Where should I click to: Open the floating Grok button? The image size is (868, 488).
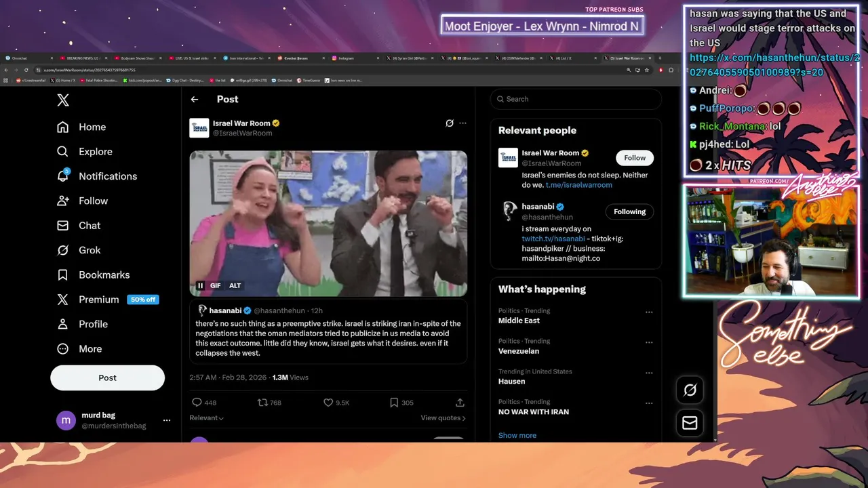point(690,390)
